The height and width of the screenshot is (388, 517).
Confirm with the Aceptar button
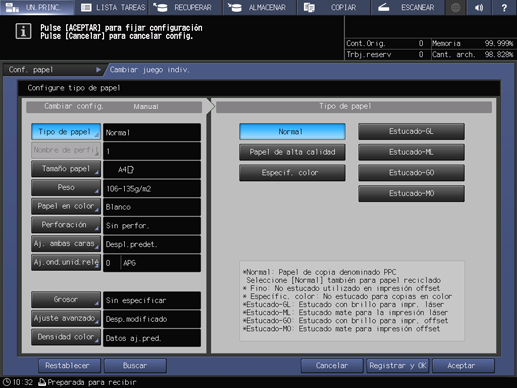coord(463,366)
